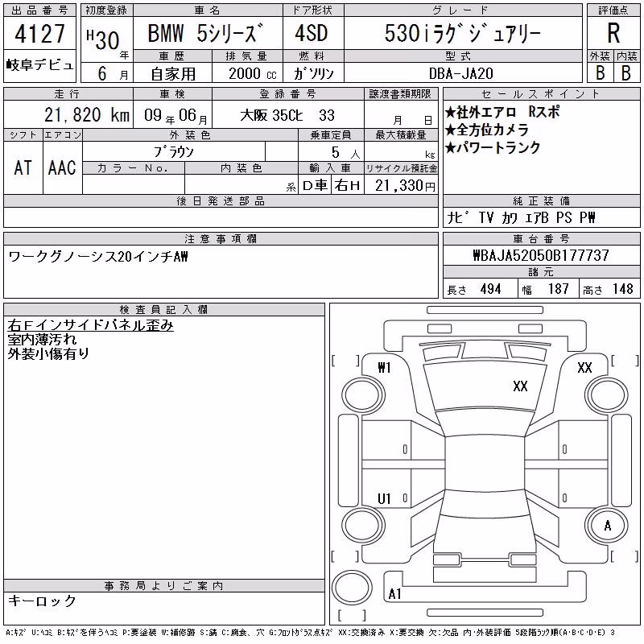Click the front left wheel circle

[363, 395]
